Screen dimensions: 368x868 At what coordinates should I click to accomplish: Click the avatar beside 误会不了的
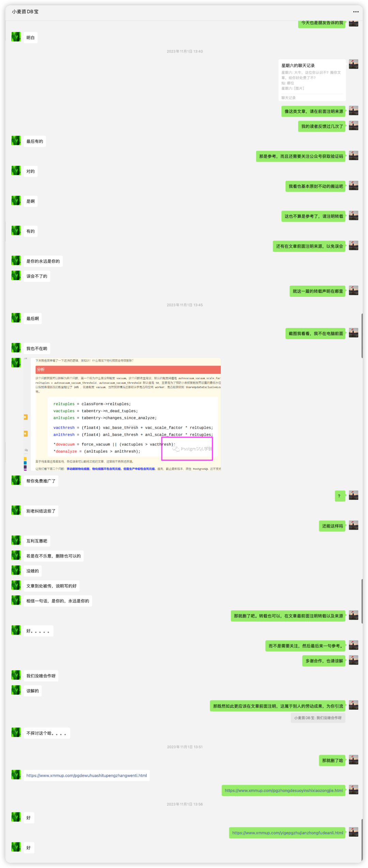(16, 276)
